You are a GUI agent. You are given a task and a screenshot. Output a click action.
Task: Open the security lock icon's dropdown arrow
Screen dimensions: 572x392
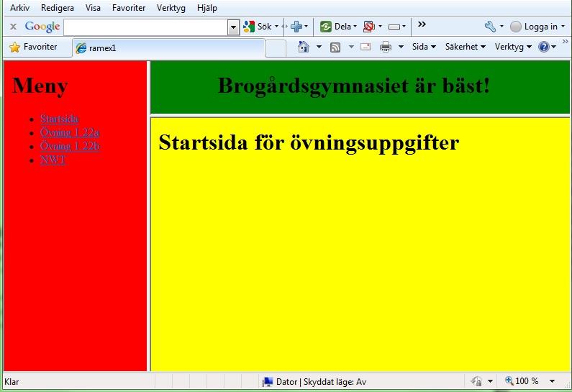point(490,381)
